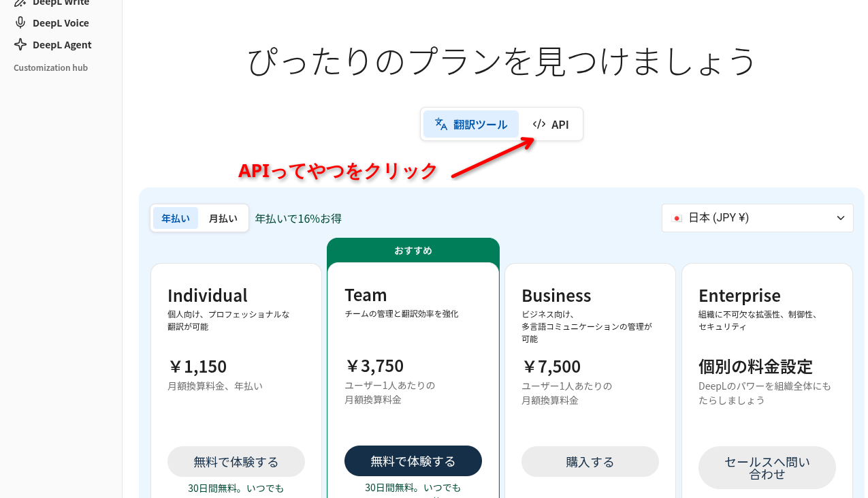Screen dimensions: 868x498
Task: Expand currency list using the chevron arrow
Action: (x=841, y=218)
